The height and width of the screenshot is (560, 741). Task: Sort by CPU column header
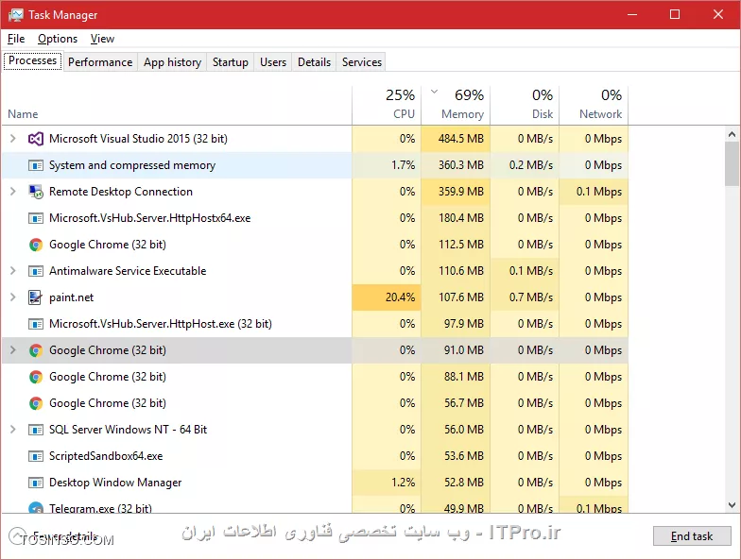[x=387, y=106]
